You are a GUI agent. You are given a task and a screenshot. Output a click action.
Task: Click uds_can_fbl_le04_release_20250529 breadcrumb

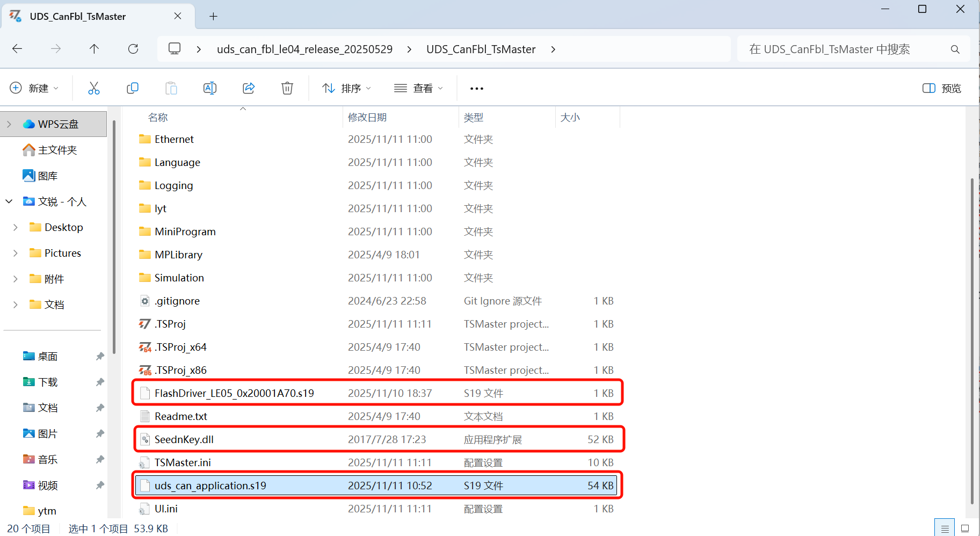tap(304, 49)
